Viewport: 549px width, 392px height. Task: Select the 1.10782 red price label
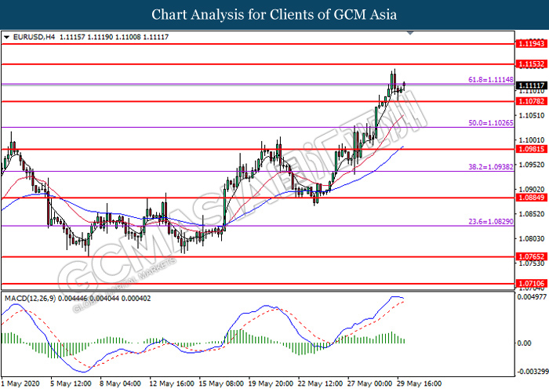531,101
